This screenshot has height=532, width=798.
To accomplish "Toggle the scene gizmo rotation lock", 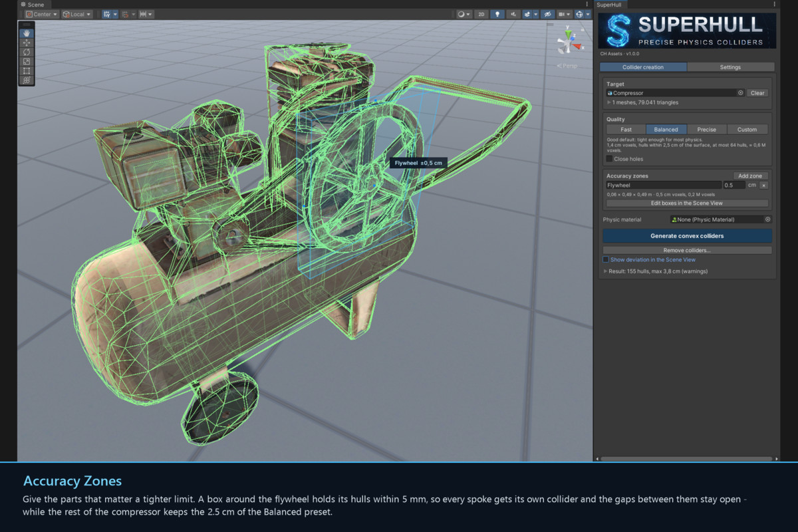I will [x=583, y=29].
